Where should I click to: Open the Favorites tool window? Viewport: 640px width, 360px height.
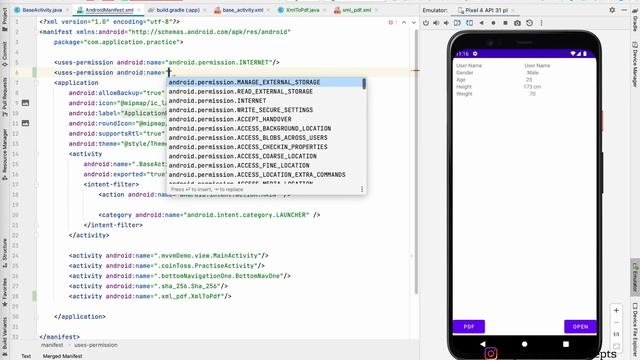[x=4, y=293]
